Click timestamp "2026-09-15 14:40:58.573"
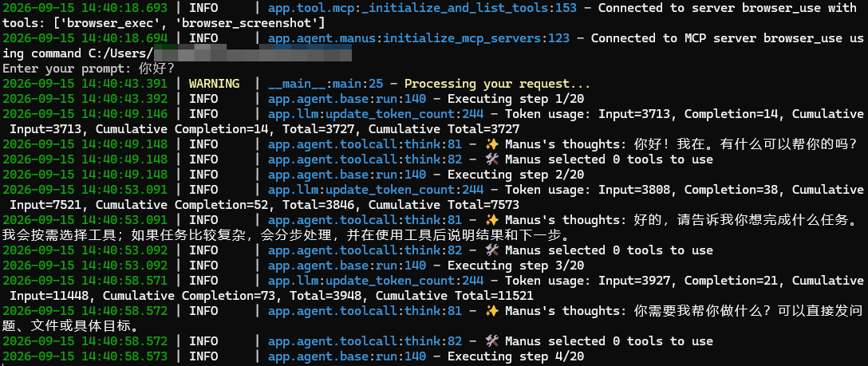868x366 pixels. (x=85, y=356)
